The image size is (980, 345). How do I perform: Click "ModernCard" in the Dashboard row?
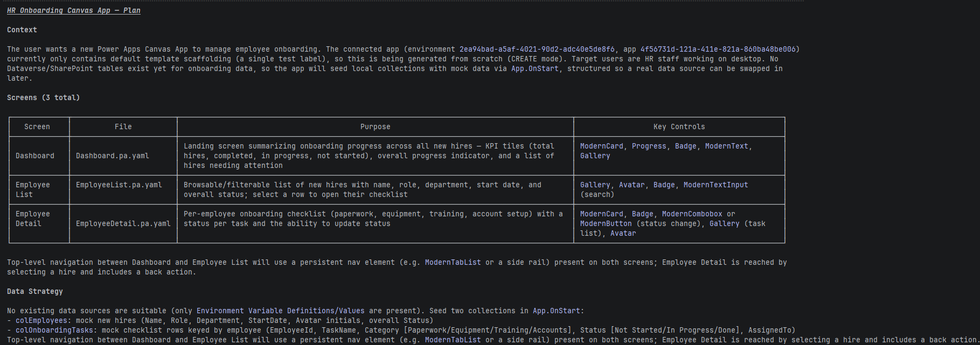click(x=602, y=146)
